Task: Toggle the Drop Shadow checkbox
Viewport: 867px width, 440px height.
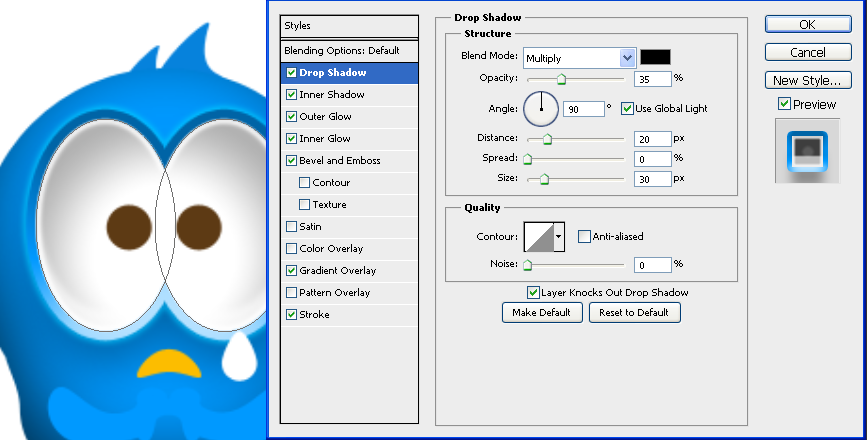Action: point(291,72)
